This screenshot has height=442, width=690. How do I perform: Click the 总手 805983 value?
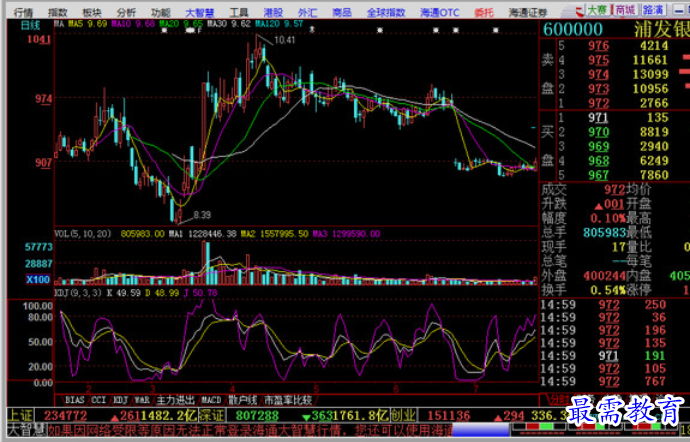tap(605, 232)
